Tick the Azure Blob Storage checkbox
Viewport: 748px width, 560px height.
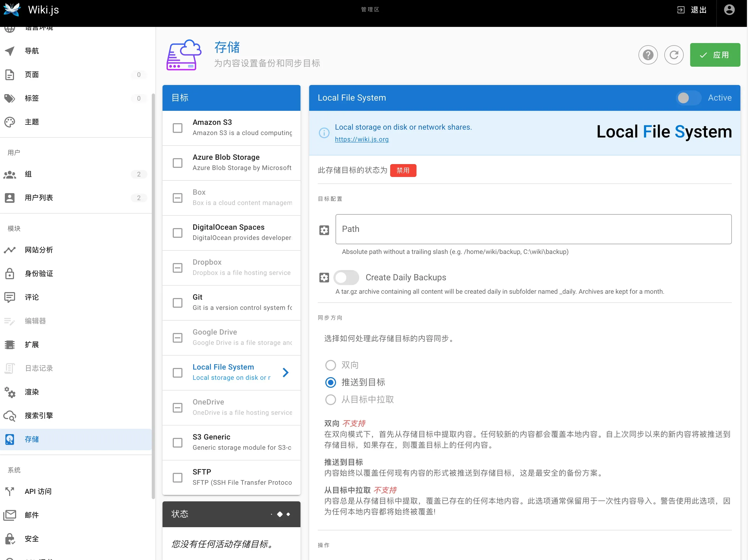click(178, 163)
